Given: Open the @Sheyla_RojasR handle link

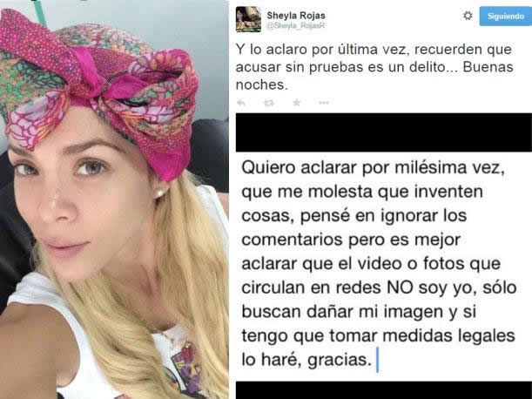Looking at the screenshot, I should 296,26.
